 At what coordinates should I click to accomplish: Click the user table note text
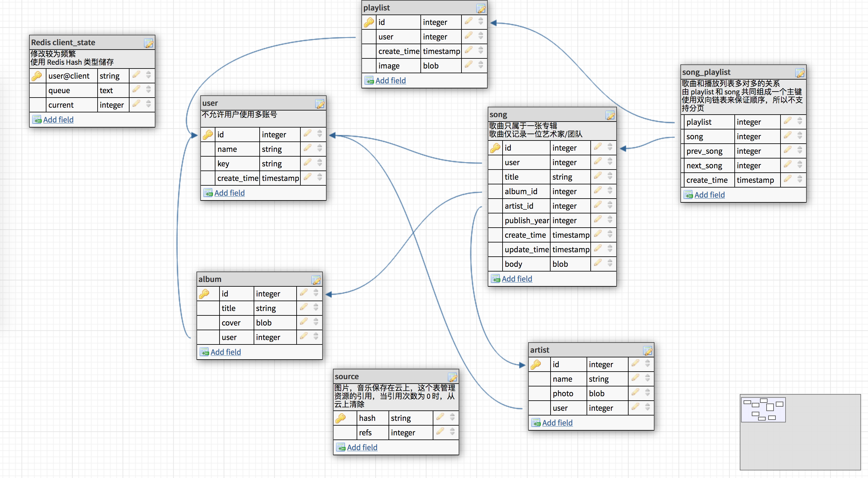[239, 115]
